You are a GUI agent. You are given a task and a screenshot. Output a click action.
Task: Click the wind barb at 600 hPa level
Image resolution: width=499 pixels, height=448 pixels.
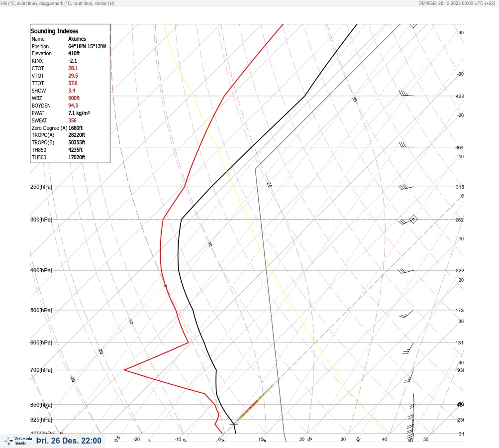click(408, 348)
